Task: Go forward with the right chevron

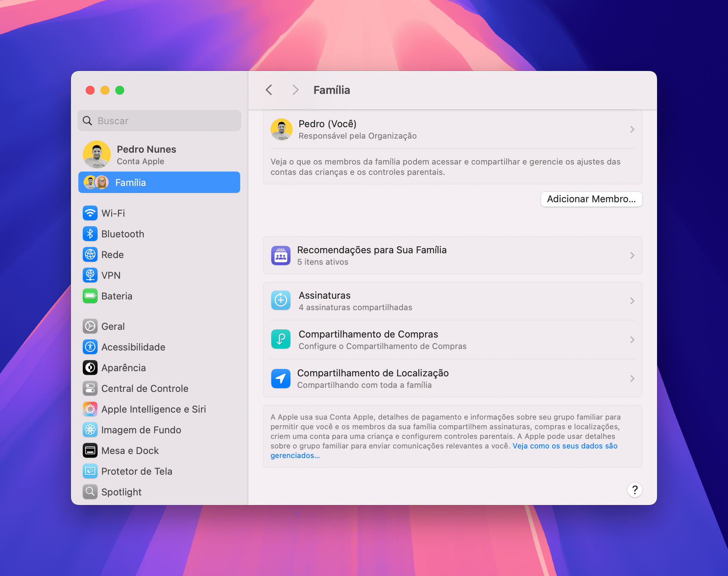Action: (x=295, y=90)
